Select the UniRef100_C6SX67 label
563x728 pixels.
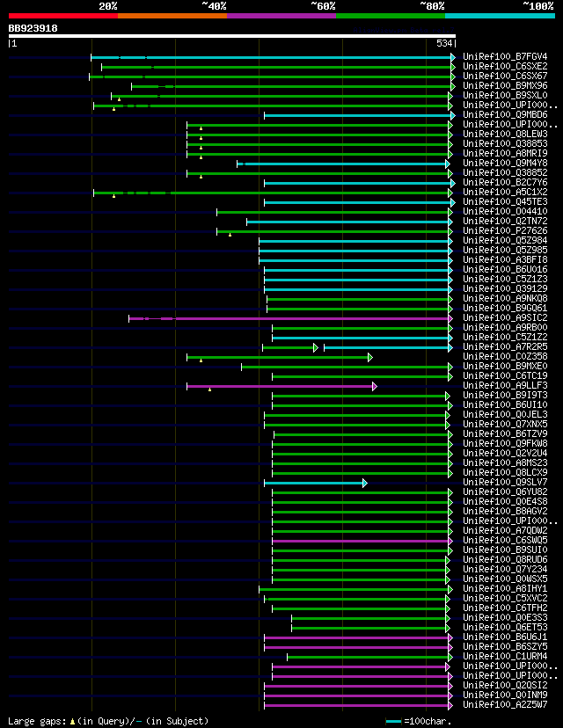click(505, 76)
